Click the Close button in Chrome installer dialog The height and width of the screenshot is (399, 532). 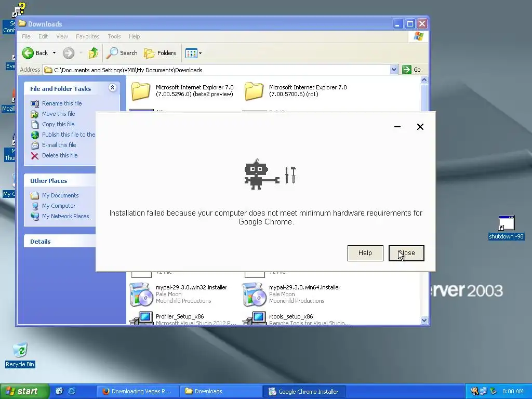tap(406, 253)
